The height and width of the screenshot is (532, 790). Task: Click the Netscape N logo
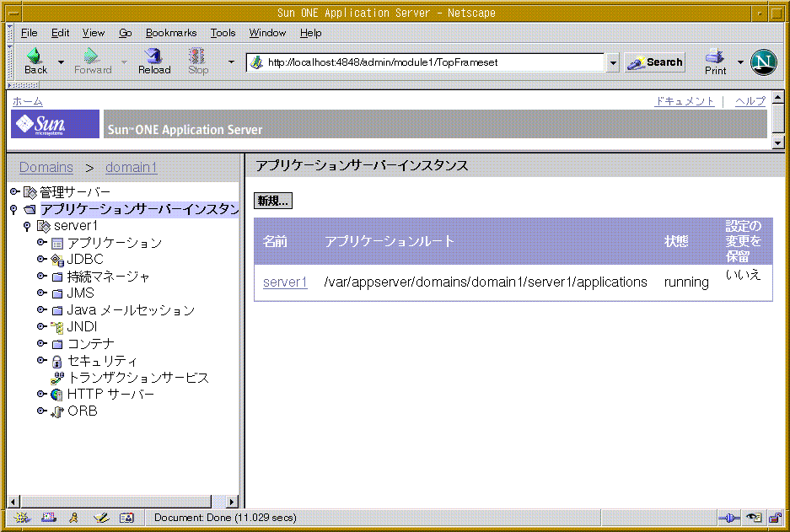point(763,62)
